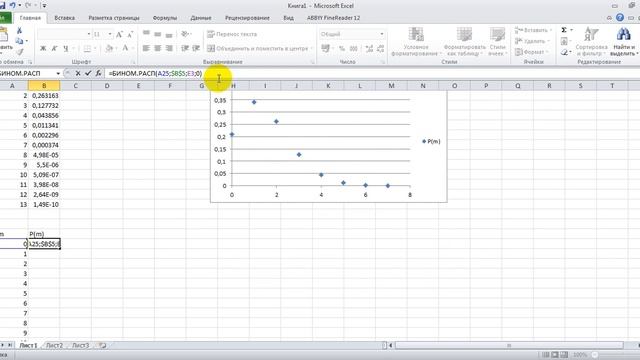Viewport: 640px width, 360px height.
Task: Expand Условное форматирование menu
Action: coord(416,42)
